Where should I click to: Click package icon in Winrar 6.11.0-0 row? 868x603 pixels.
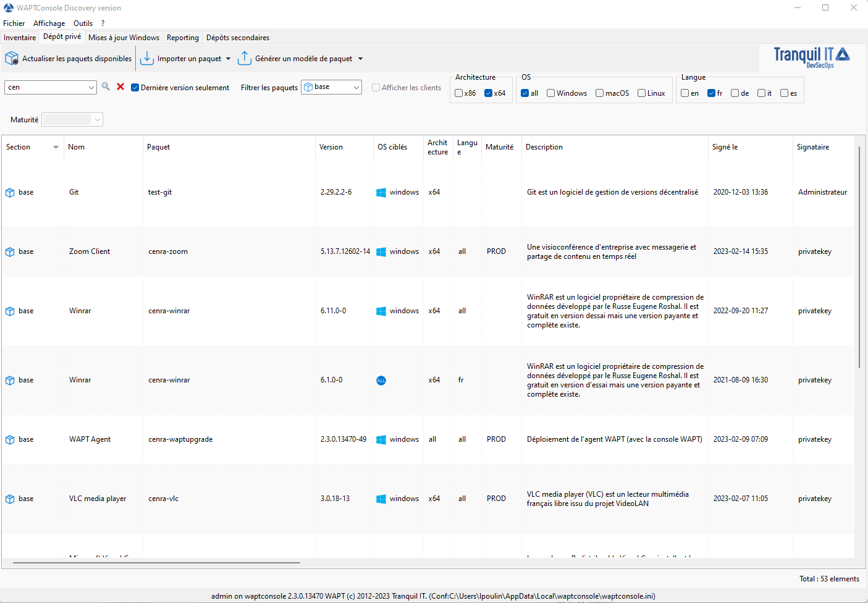[10, 311]
